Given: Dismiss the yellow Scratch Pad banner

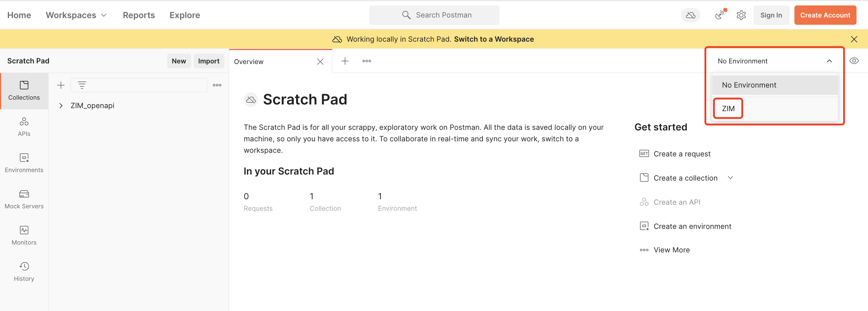Looking at the screenshot, I should pos(854,39).
